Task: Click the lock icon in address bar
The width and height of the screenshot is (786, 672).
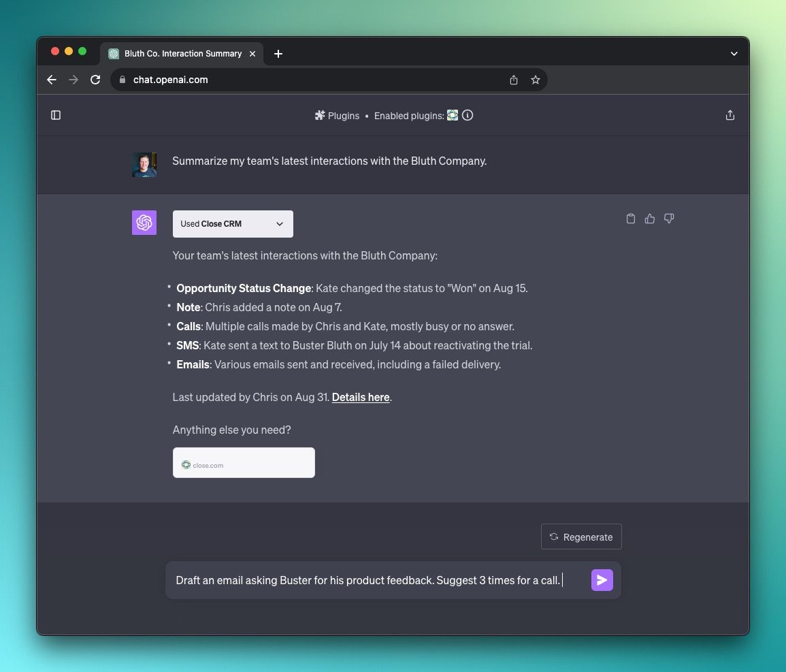Action: (122, 80)
